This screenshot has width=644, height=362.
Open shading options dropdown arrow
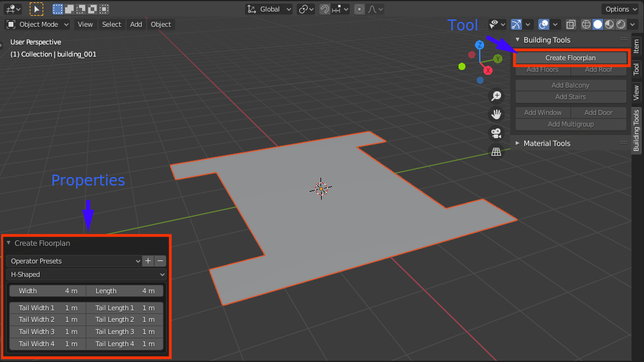632,24
